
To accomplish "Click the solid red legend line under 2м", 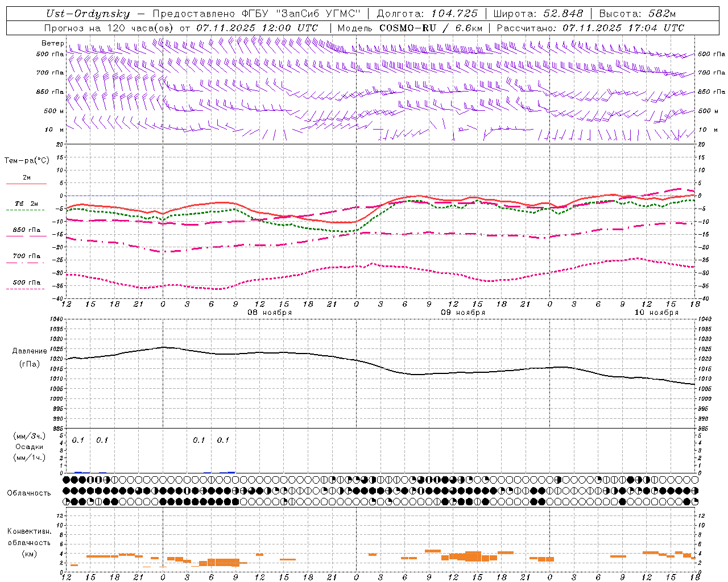I will click(x=26, y=184).
